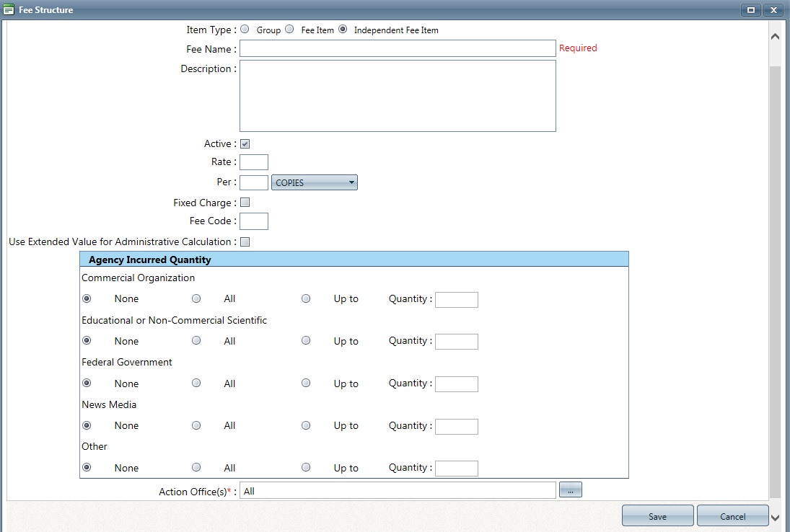Click the Quantity field for Educational or Non-Commercial Scientific
Viewport: 790px width, 532px height.
coord(457,341)
